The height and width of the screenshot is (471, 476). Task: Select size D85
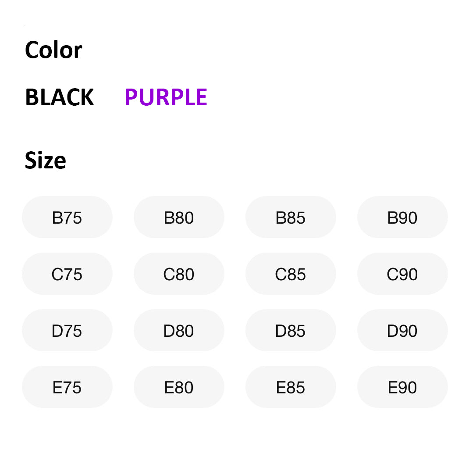point(291,331)
